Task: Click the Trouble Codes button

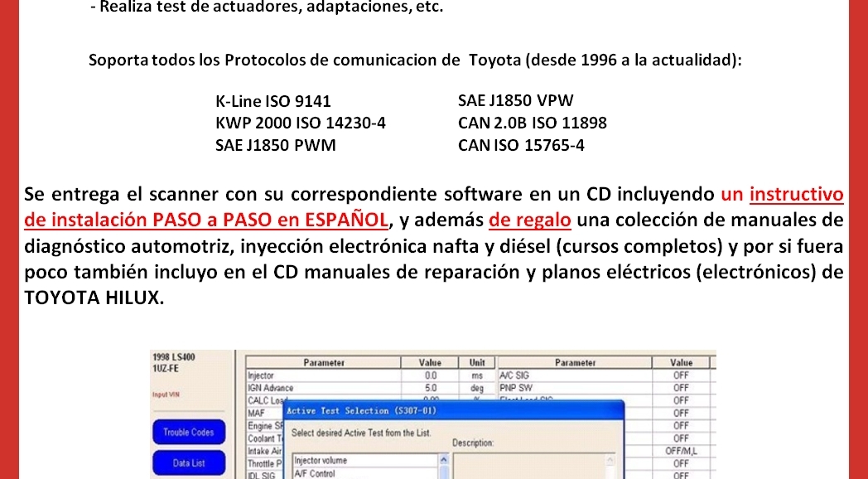Action: coord(188,432)
